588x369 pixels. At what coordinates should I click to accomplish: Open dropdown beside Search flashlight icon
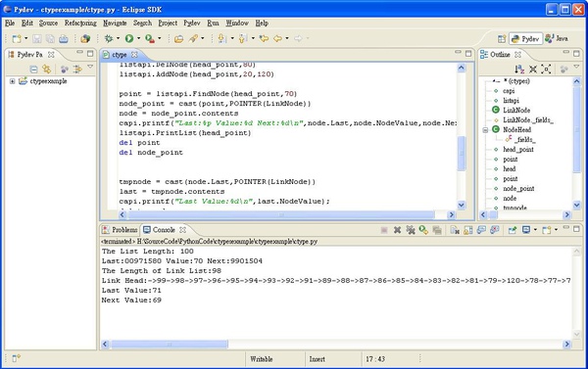(203, 38)
